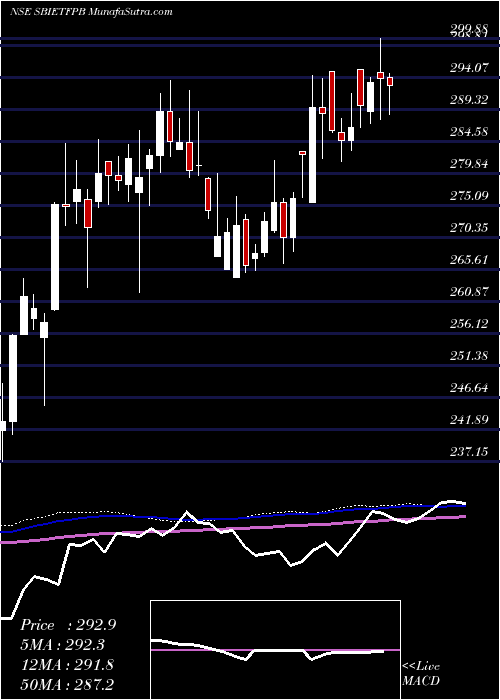
Task: Click the 12MA : 291.8 readout
Action: (67, 665)
